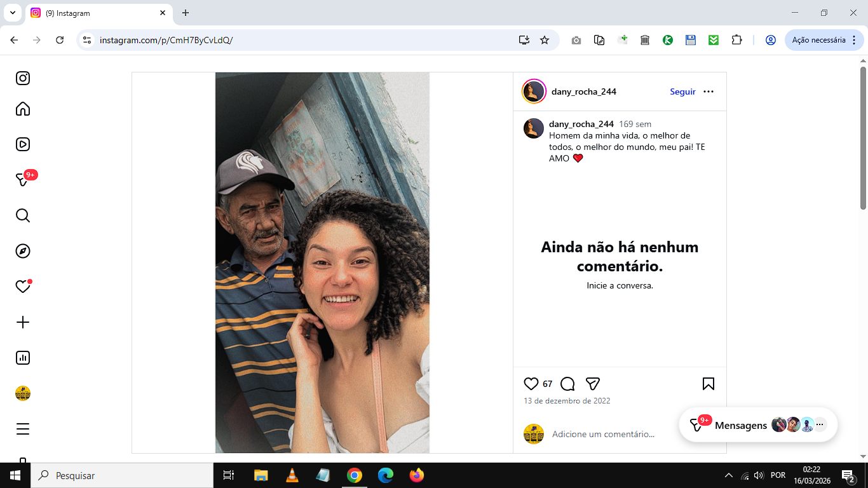Bookmark this page with the star icon
The height and width of the screenshot is (488, 868).
pos(545,40)
